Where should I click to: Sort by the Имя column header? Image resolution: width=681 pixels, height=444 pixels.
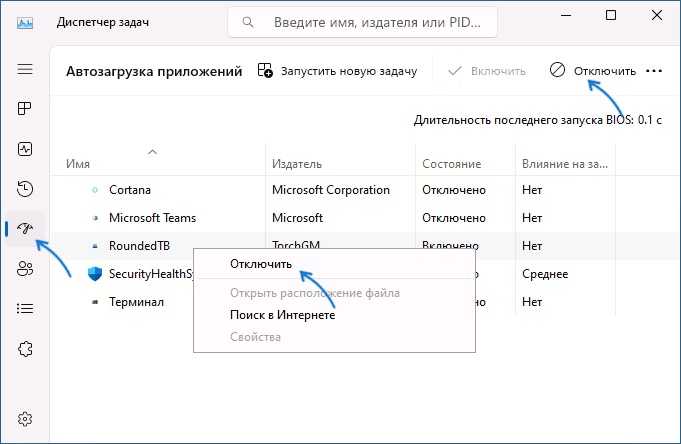78,164
